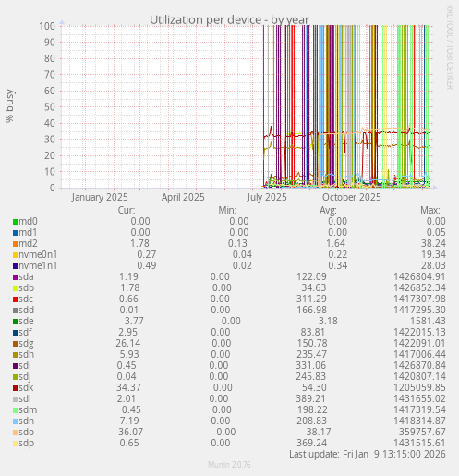Click the Min: column header
This screenshot has height=476, width=459.
pos(227,210)
